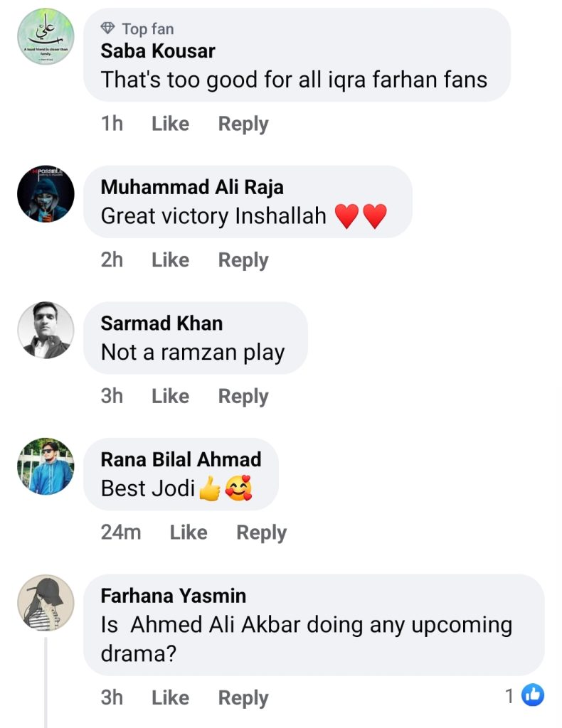Open Rana Bilal Ahmad's profile picture

pyautogui.click(x=46, y=467)
